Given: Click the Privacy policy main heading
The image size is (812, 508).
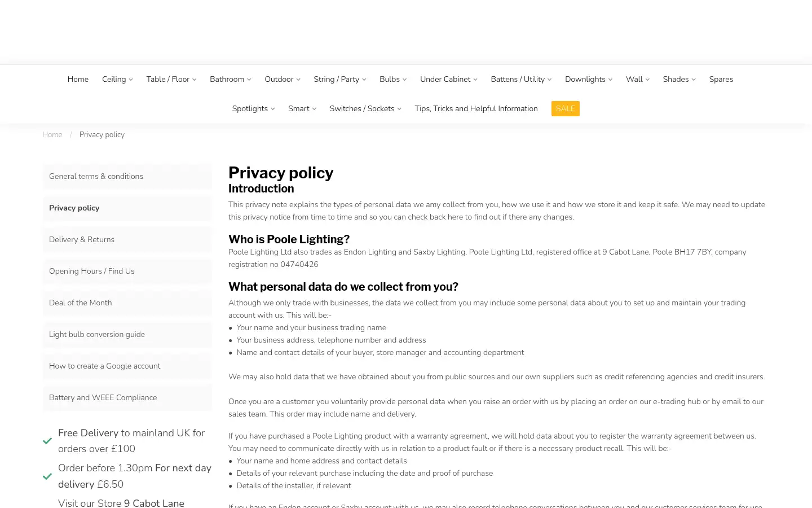Looking at the screenshot, I should click(281, 172).
